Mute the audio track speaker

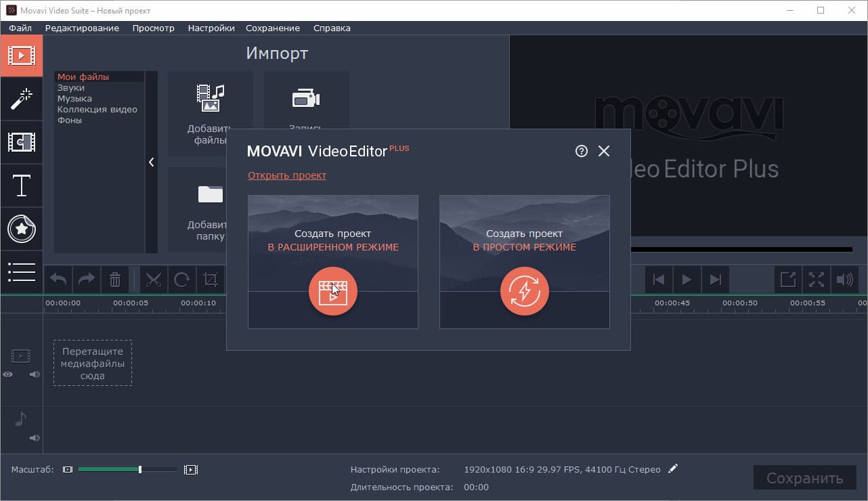tap(35, 438)
